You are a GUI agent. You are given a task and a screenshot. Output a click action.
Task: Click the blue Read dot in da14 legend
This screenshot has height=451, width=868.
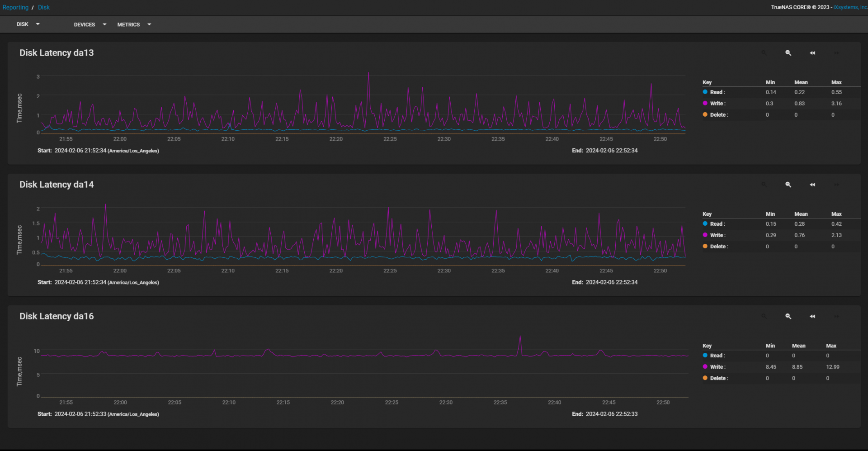coord(705,223)
